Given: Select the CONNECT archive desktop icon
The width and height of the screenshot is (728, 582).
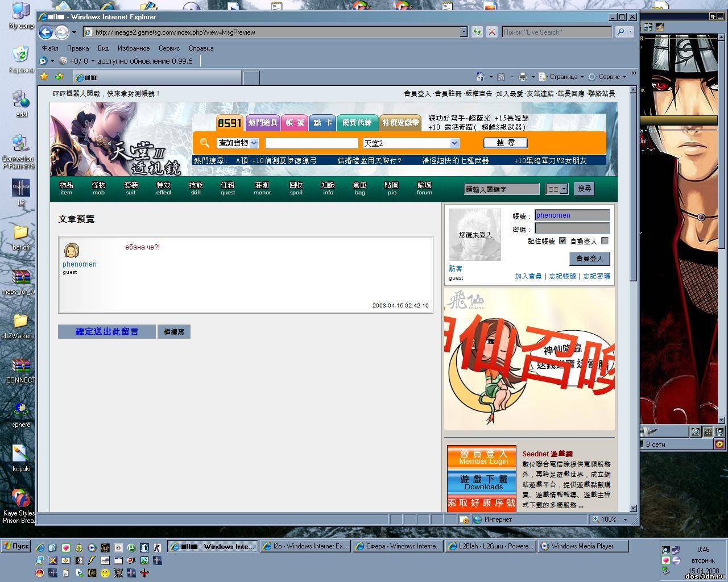Looking at the screenshot, I should tap(21, 370).
